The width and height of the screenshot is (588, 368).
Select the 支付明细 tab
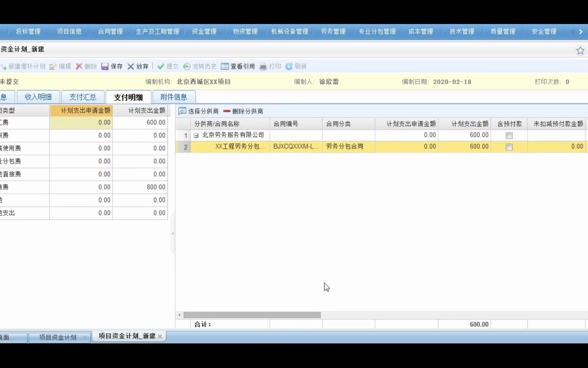pyautogui.click(x=128, y=97)
